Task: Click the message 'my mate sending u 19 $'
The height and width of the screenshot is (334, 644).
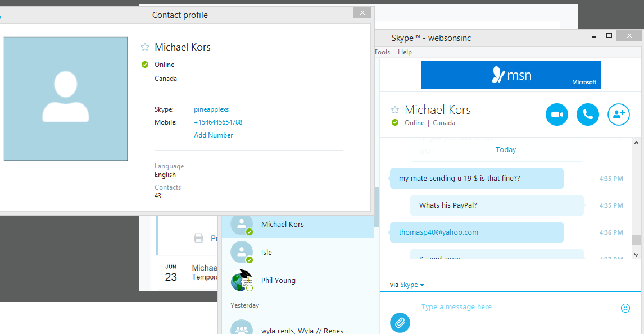Action: (477, 179)
